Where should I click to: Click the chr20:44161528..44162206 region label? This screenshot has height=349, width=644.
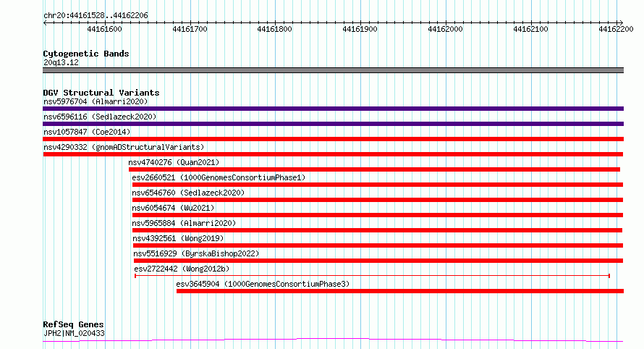pos(96,16)
